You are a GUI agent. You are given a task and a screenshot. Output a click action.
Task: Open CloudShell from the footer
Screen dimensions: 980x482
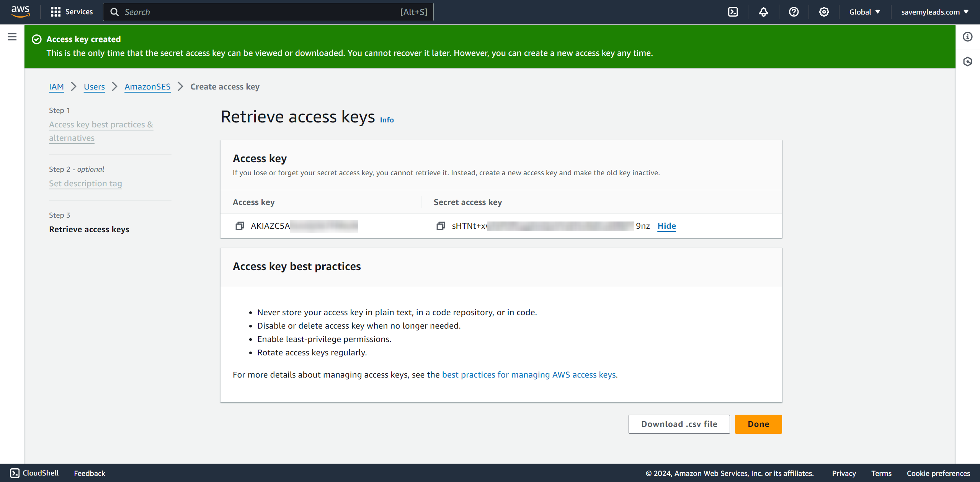pyautogui.click(x=34, y=473)
